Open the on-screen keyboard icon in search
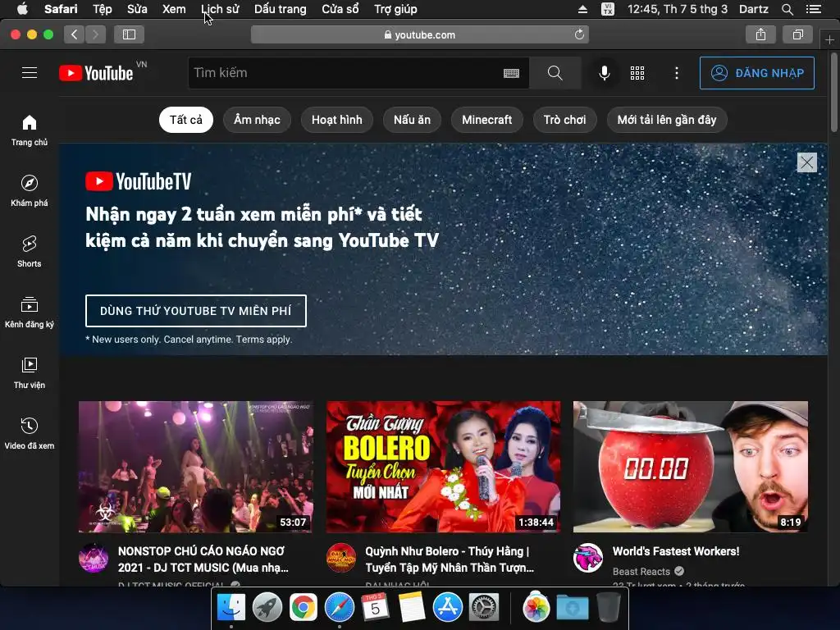This screenshot has height=630, width=840. click(x=511, y=73)
